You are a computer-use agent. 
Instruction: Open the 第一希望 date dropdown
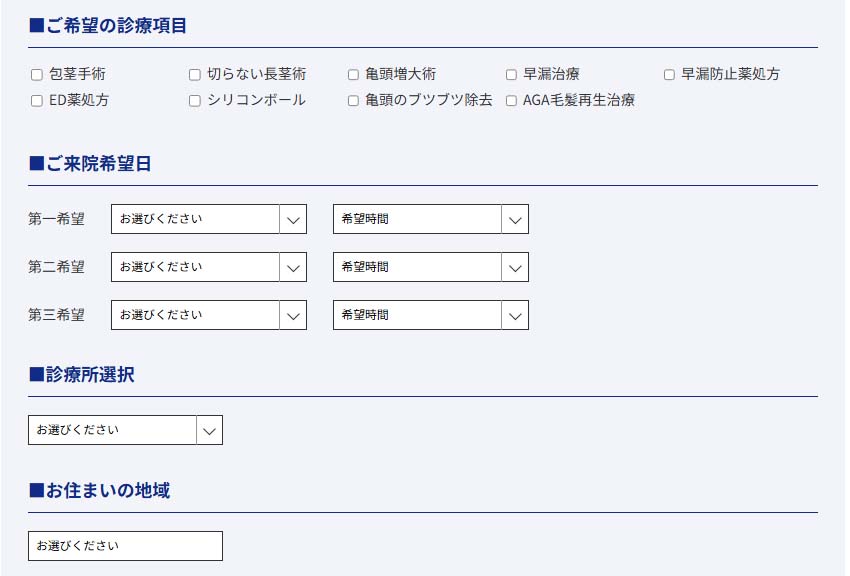click(195, 219)
